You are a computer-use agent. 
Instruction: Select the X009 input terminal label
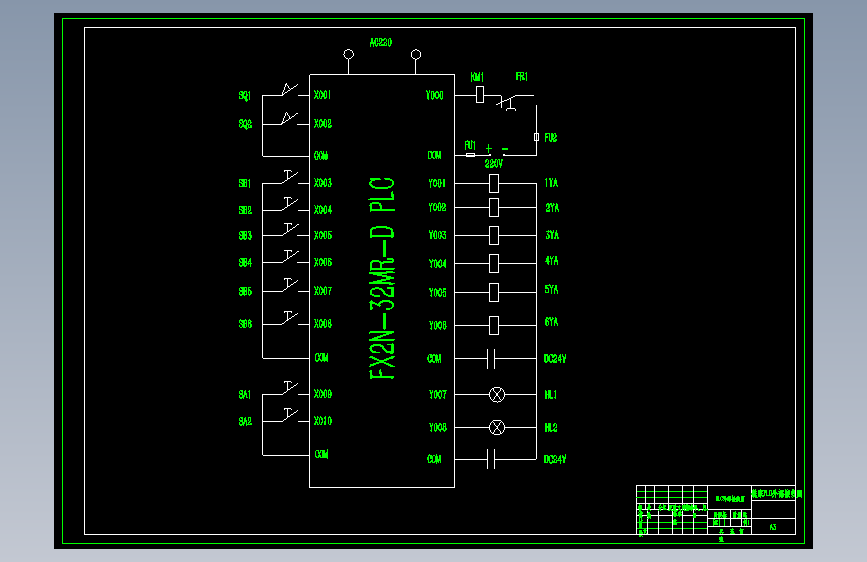323,394
